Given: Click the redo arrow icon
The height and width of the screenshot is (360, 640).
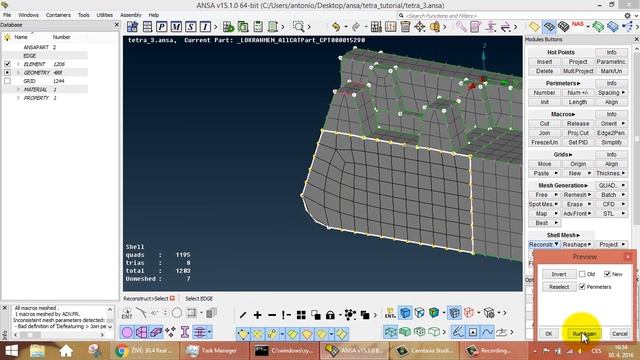Looking at the screenshot, I should [356, 27].
